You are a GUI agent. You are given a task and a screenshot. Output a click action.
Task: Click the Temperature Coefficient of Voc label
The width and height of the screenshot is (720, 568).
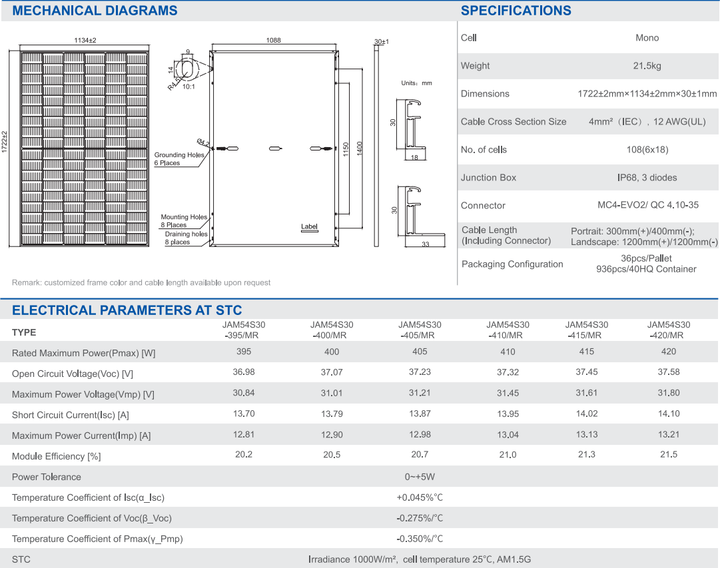[x=92, y=518]
